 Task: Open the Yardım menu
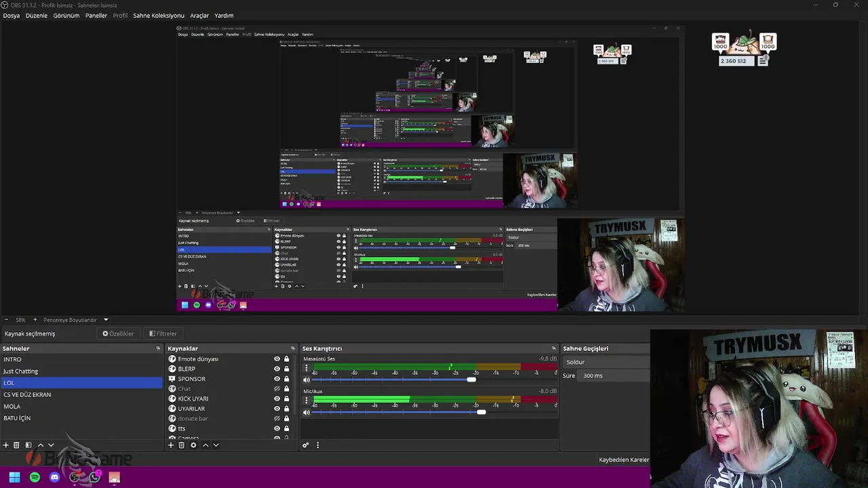point(224,16)
